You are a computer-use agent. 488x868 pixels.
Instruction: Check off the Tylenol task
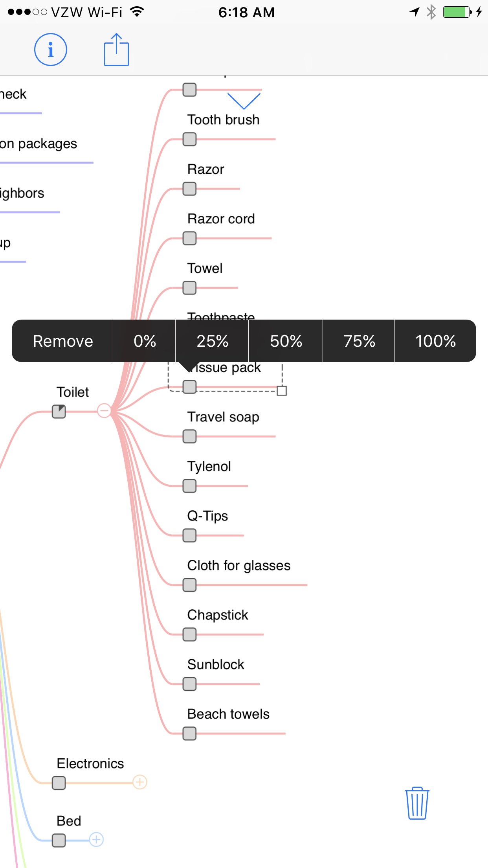pos(189,486)
